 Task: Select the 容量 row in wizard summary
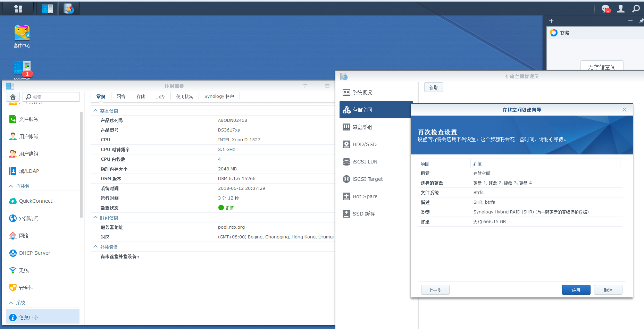520,222
